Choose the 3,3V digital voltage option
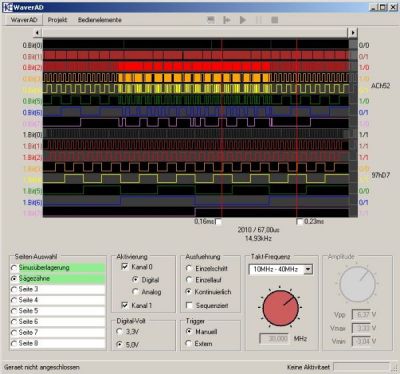 (119, 332)
